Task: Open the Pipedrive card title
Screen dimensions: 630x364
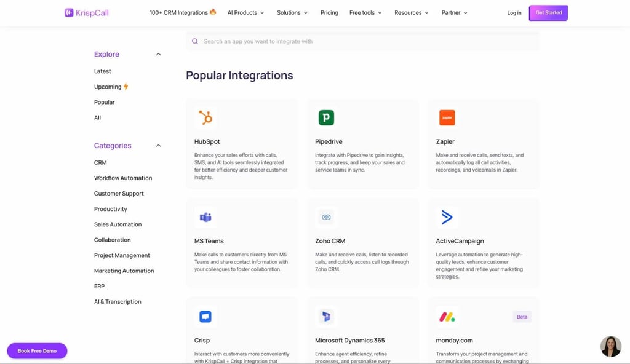Action: click(x=329, y=142)
